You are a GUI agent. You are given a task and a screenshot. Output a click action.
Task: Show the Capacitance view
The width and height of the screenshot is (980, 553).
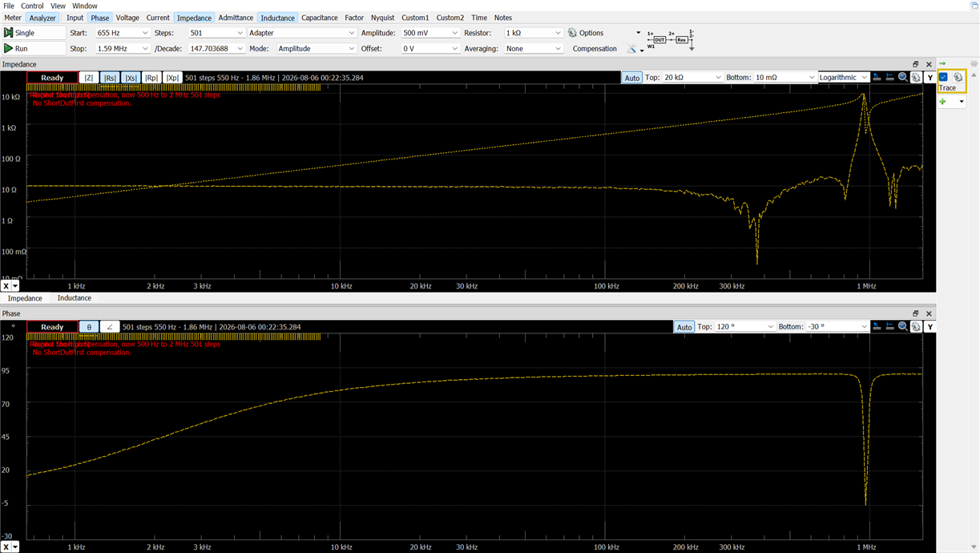[319, 18]
